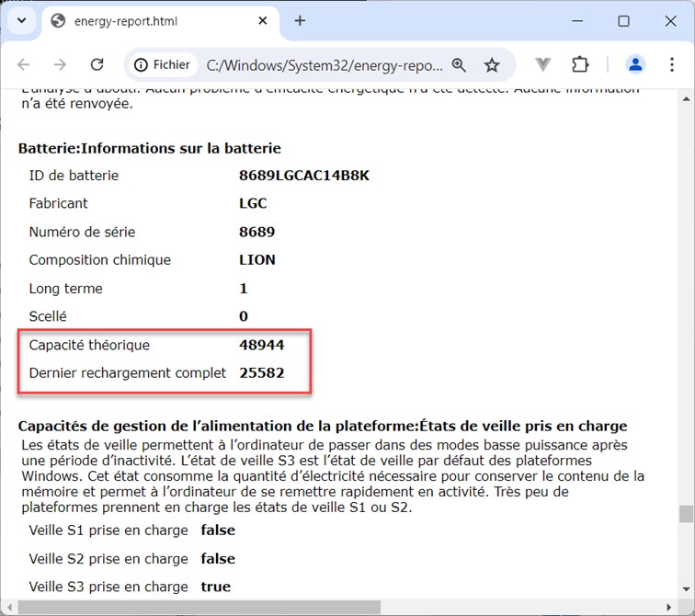Go back to previous page
The image size is (695, 616).
tap(24, 65)
